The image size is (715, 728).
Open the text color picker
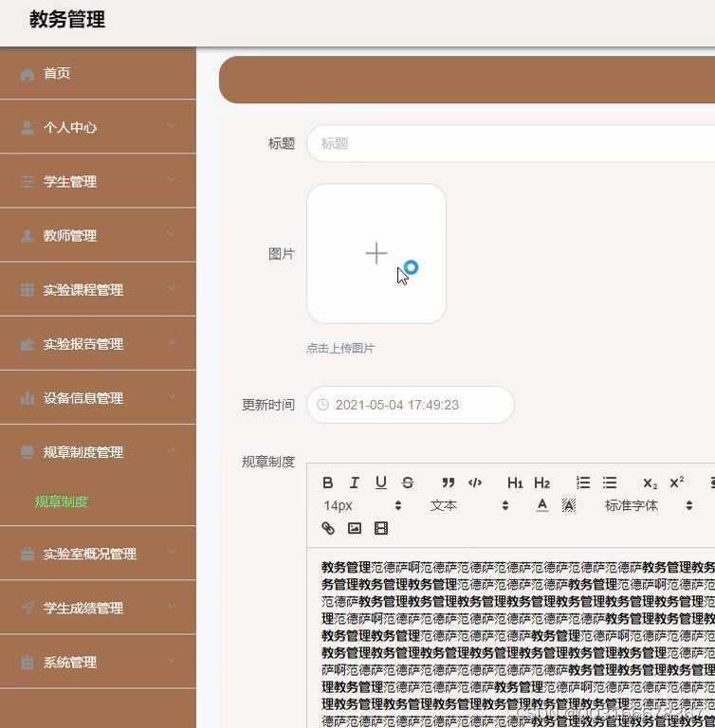(541, 505)
